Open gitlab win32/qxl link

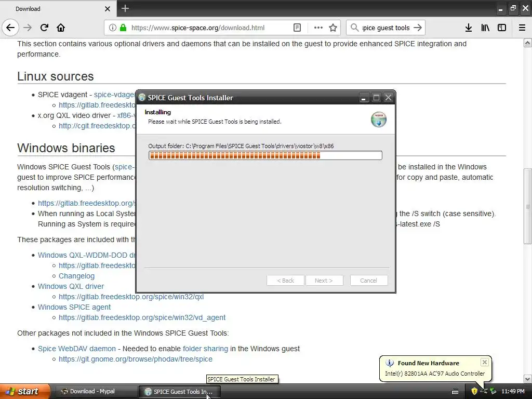pos(131,297)
